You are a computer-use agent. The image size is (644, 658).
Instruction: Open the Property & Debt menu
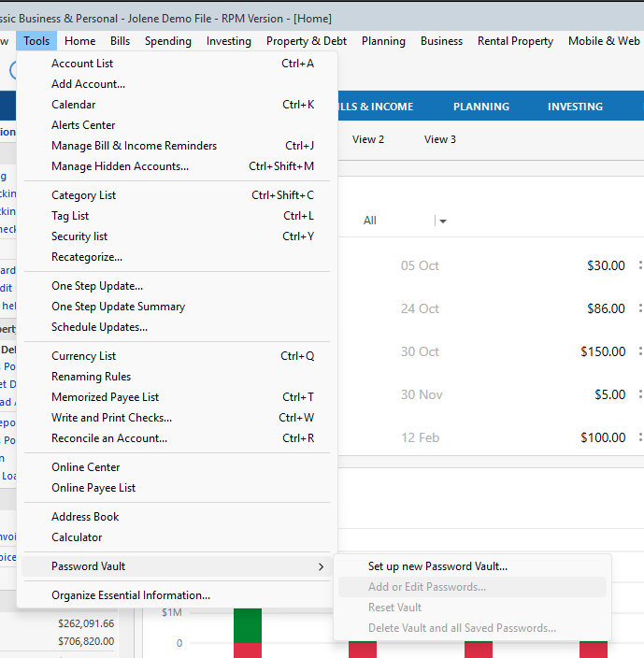[307, 41]
